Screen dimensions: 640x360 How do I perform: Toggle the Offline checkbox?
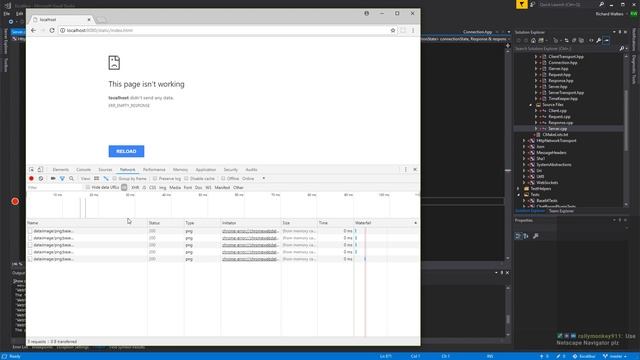(x=223, y=179)
